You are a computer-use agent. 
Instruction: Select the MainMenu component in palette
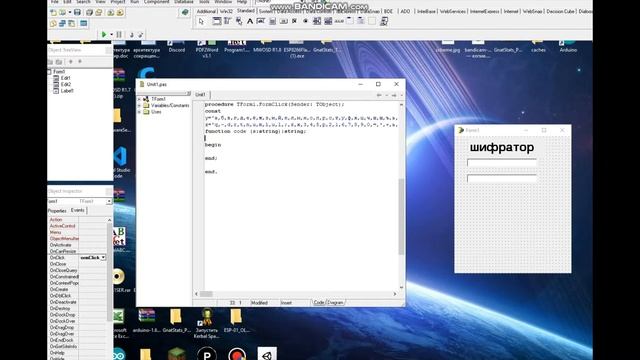pyautogui.click(x=228, y=21)
